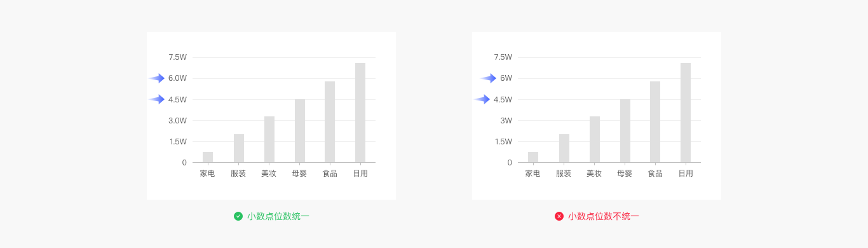The image size is (868, 248).
Task: Click the 小数点位数不统一 red caption
Action: 604,216
